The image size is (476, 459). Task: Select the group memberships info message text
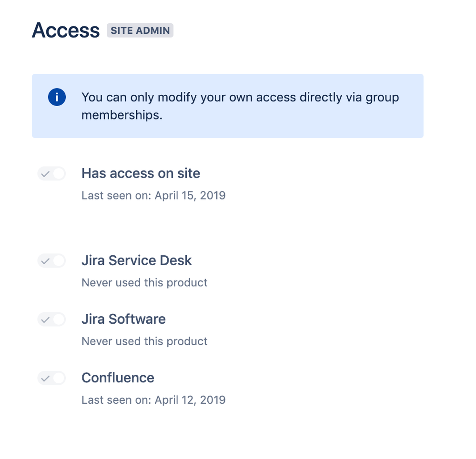point(240,106)
